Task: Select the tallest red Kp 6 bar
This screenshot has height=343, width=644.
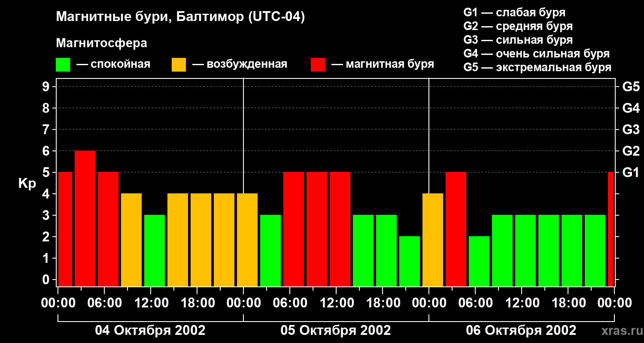Action: [x=85, y=218]
